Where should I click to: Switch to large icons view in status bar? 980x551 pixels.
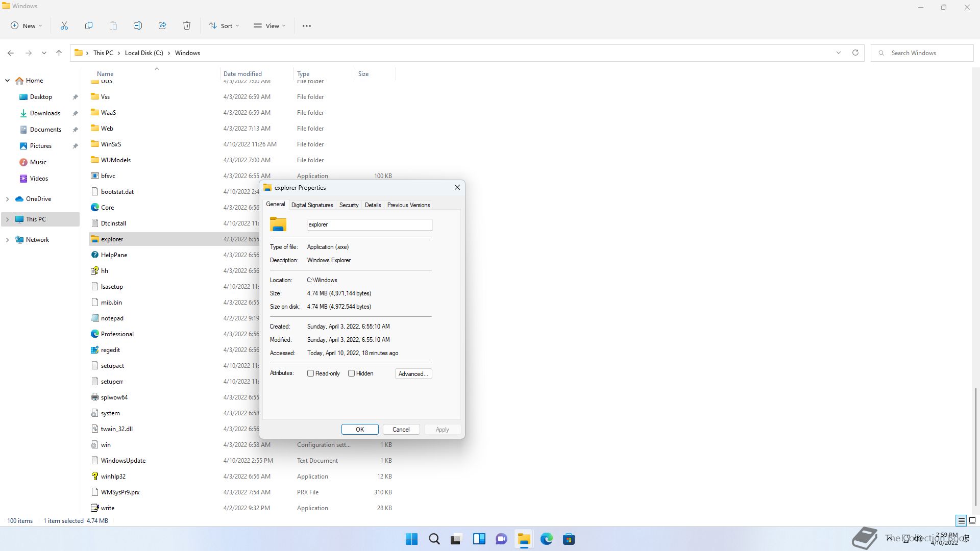coord(972,521)
